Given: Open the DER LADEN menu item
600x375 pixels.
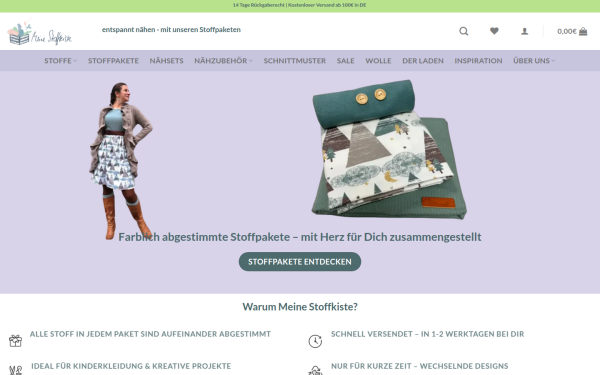Looking at the screenshot, I should coord(423,61).
